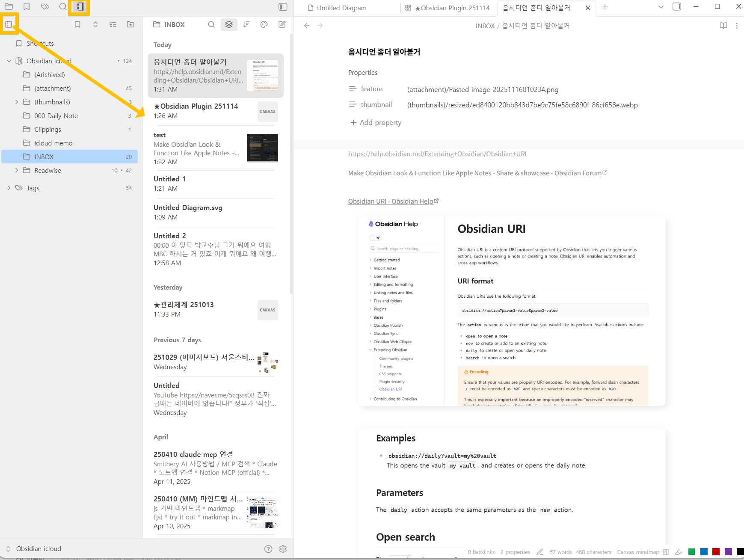This screenshot has width=744, height=560.
Task: Click test note thumbnail image
Action: coord(262,148)
